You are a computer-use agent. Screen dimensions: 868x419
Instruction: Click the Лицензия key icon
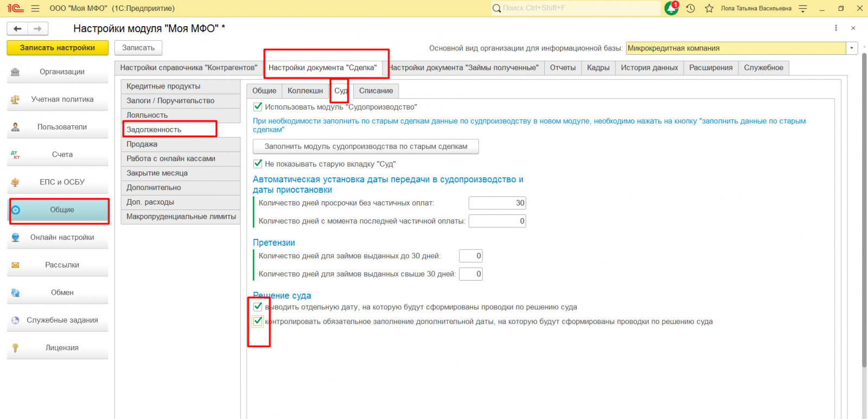point(15,348)
